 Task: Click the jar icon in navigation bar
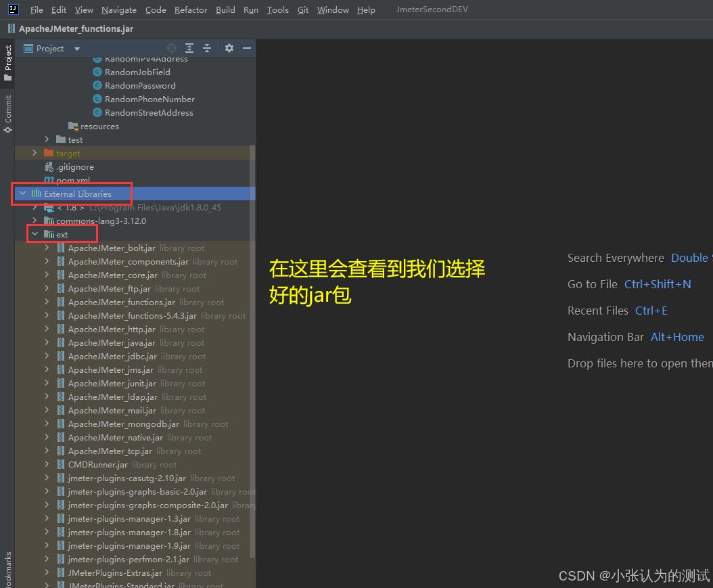pyautogui.click(x=11, y=28)
